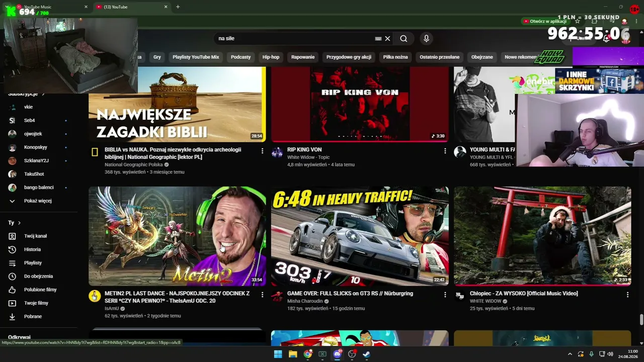Open options menu for RIP KING VON video
Image resolution: width=644 pixels, height=362 pixels.
point(445,150)
